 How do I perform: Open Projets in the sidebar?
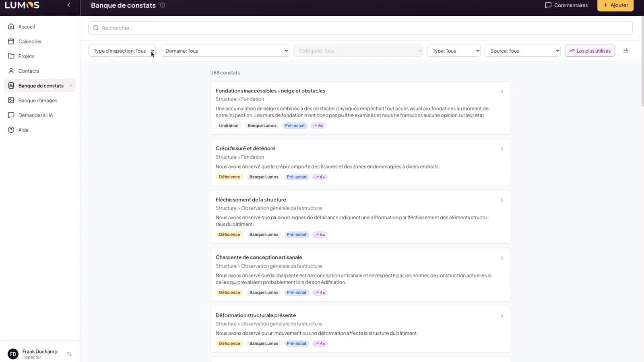click(x=40, y=56)
